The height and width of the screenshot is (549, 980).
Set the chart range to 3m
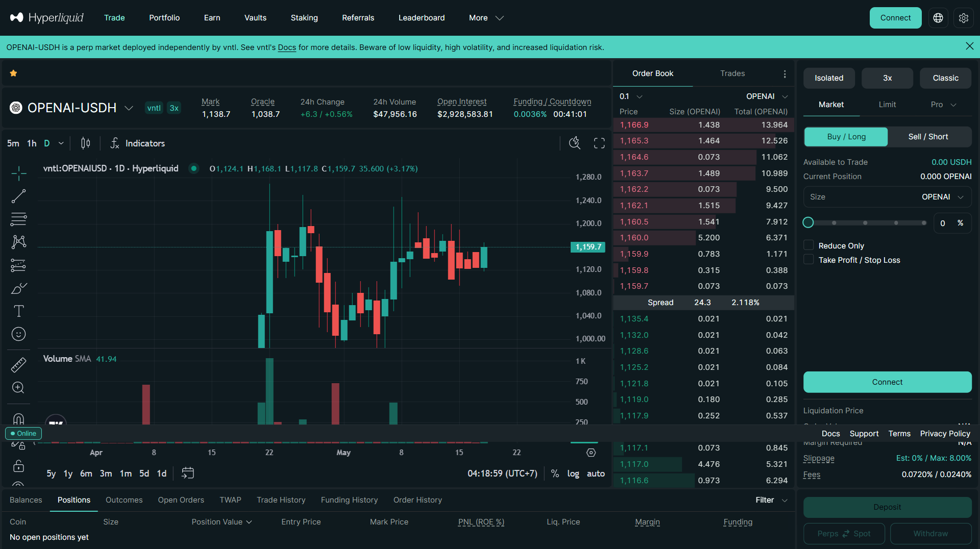click(106, 473)
